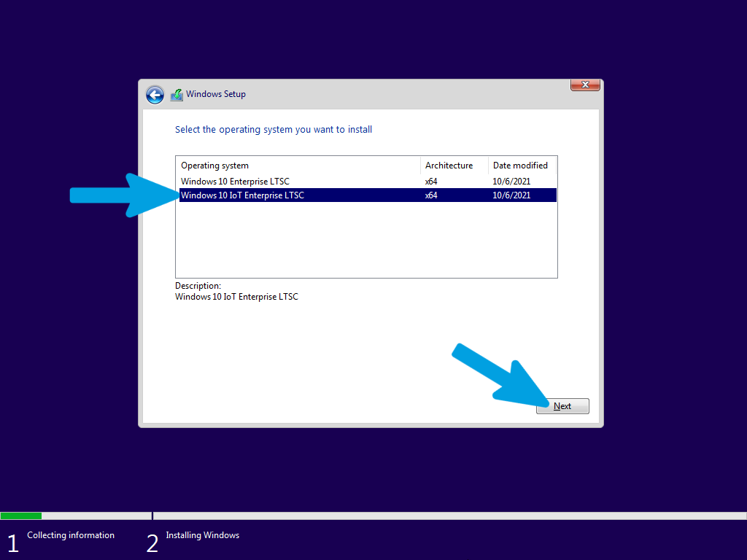The height and width of the screenshot is (560, 747).
Task: Go back using the blue arrow button
Action: 155,95
